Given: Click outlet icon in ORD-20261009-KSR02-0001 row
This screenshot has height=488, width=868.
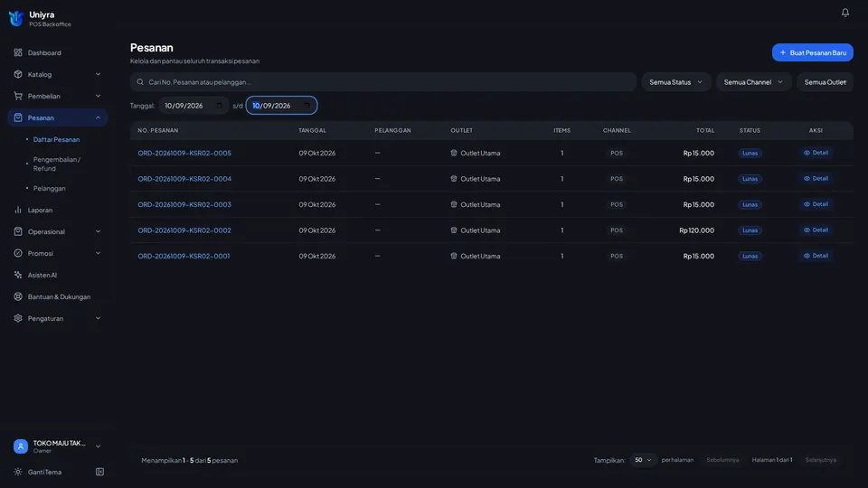Looking at the screenshot, I should tap(453, 256).
